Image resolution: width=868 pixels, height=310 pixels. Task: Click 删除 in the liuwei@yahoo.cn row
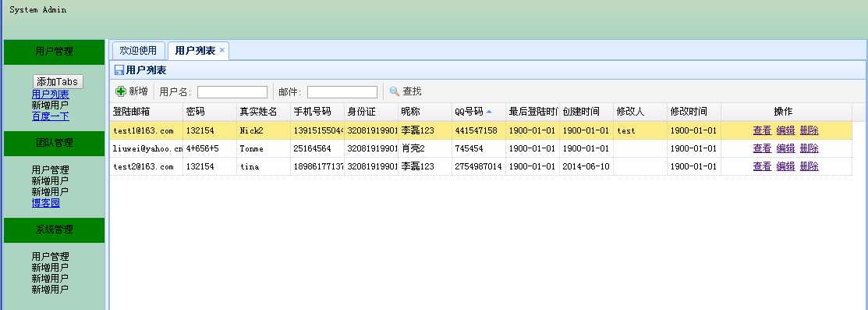tap(810, 148)
